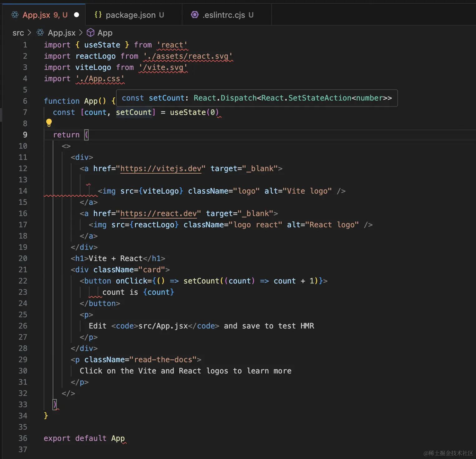476x459 pixels.
Task: Click the "<h1>" opening tag on line 20
Action: 80,259
